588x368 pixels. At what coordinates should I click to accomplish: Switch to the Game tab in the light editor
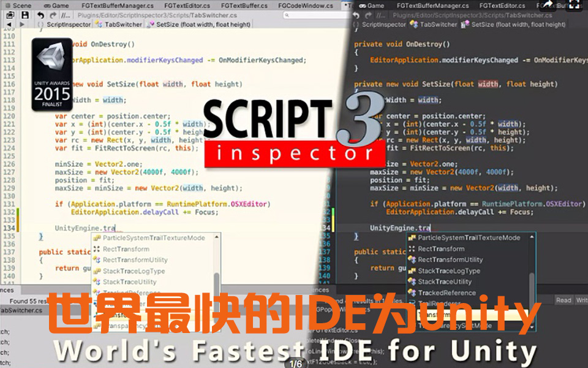click(56, 6)
